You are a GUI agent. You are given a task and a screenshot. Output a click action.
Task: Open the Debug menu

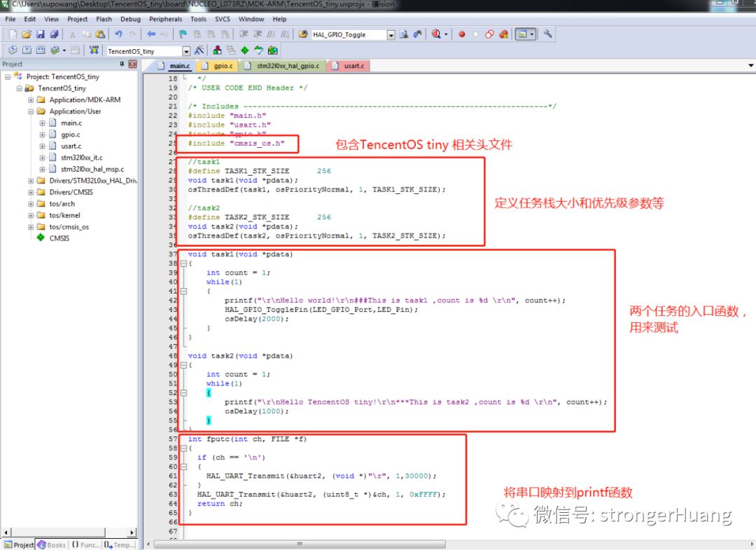pyautogui.click(x=130, y=20)
